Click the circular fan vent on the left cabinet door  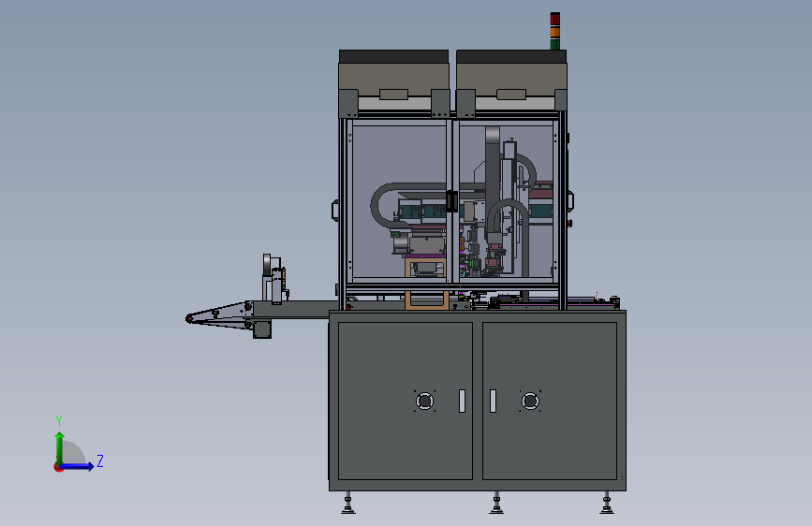point(424,402)
